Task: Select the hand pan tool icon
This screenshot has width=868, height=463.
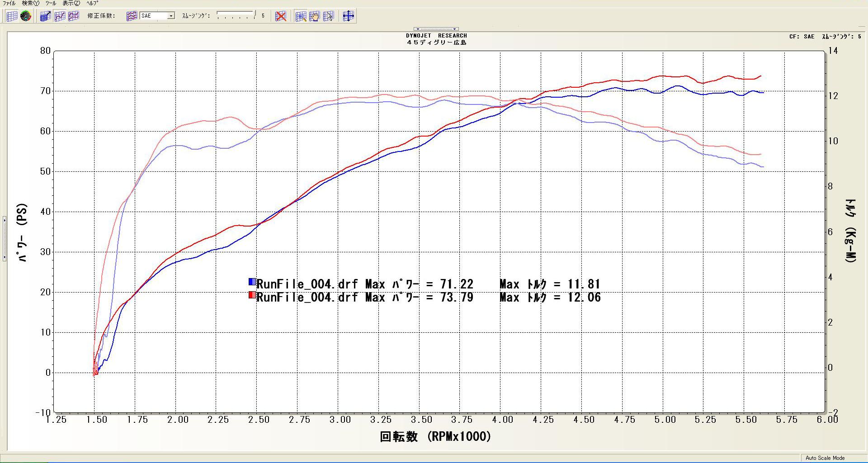Action: pos(315,16)
